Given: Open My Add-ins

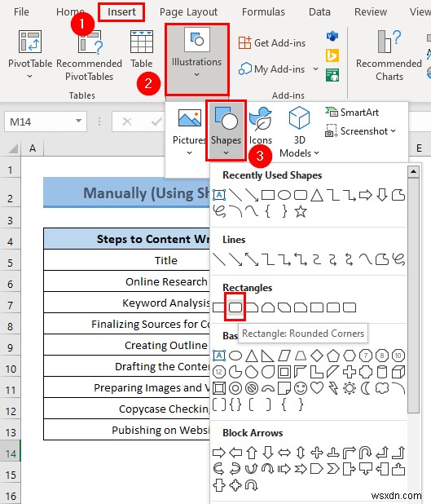Looking at the screenshot, I should [x=271, y=69].
